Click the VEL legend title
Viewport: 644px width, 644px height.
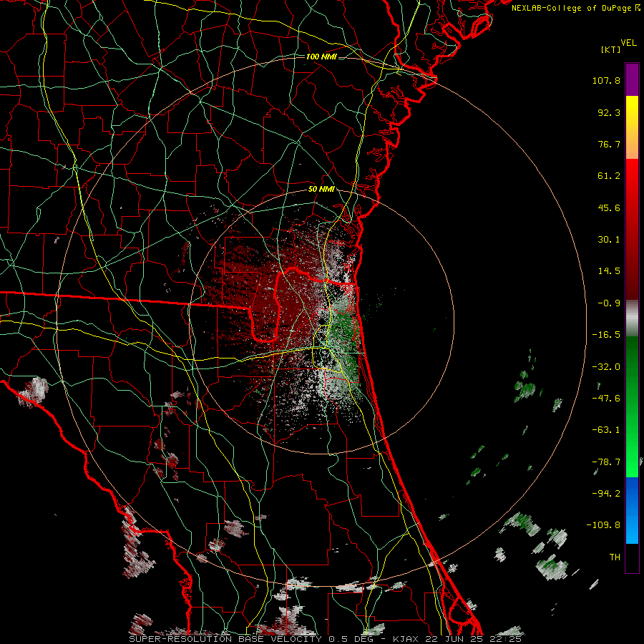628,43
